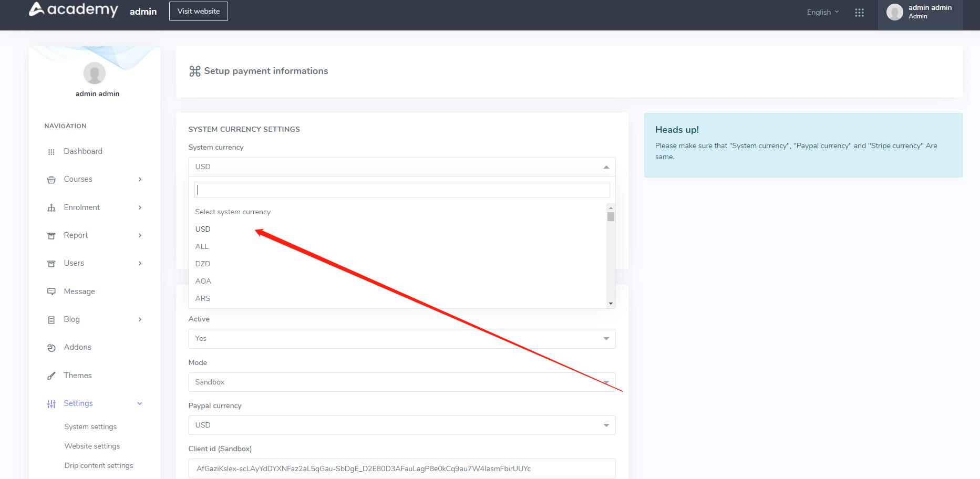Viewport: 980px width, 479px height.
Task: Open the English language dropdown
Action: tap(823, 12)
